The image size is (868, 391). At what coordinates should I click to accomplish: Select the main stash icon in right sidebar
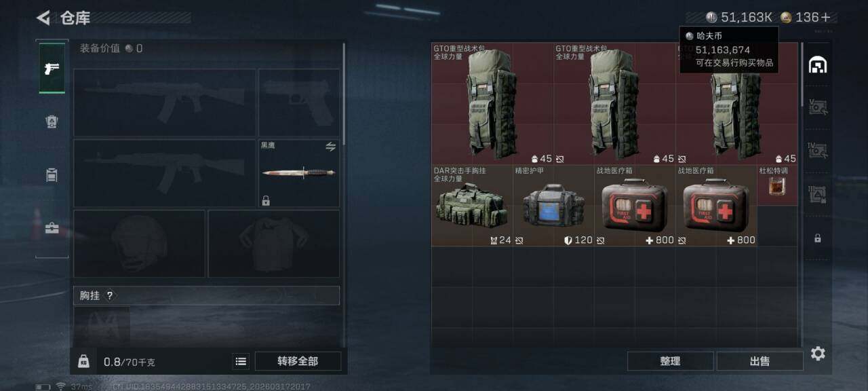[x=818, y=65]
